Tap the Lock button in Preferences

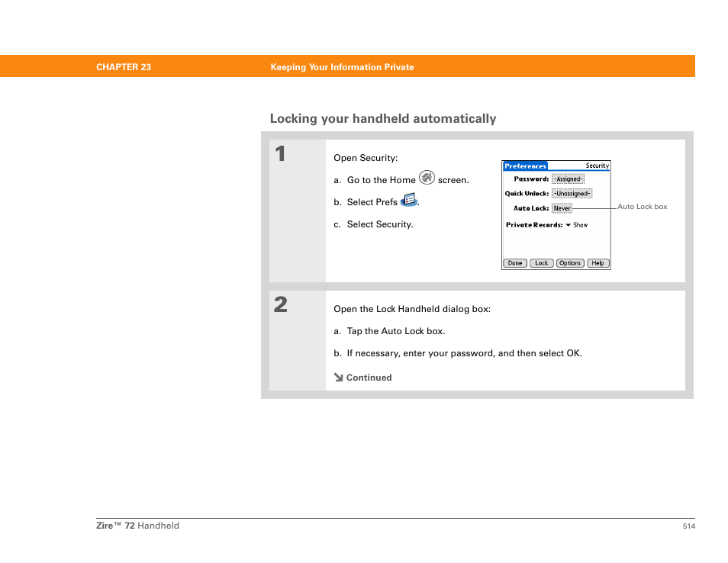pos(541,263)
